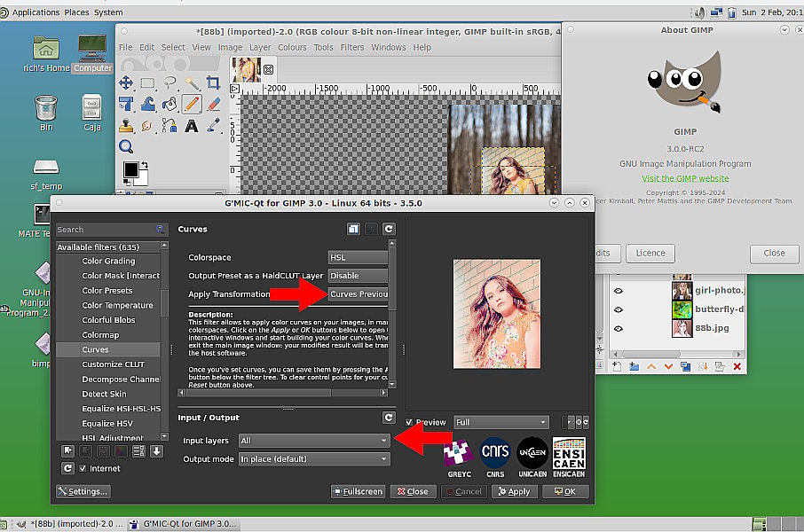Reset Input / Output settings
Image resolution: width=804 pixels, height=532 pixels.
coord(389,418)
